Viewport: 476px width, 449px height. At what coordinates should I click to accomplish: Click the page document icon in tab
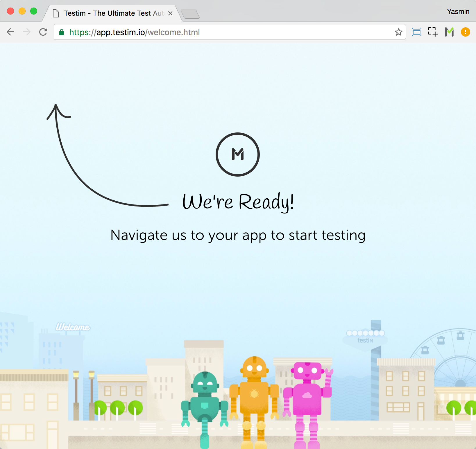(56, 13)
